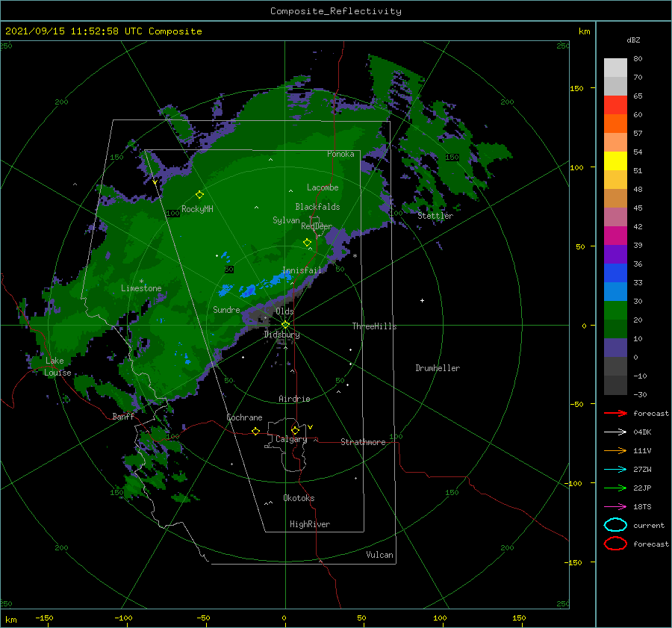Click the 27ZW legend label

click(x=642, y=470)
